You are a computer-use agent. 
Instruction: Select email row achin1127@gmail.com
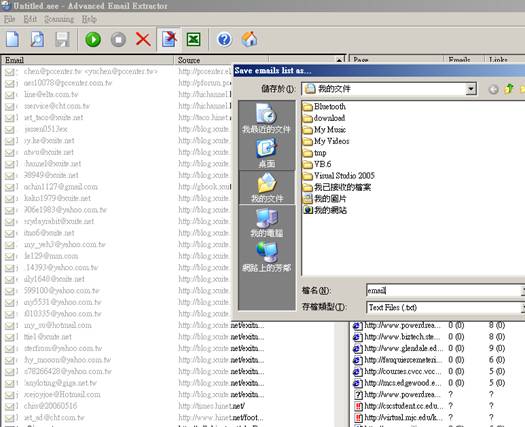pos(61,187)
